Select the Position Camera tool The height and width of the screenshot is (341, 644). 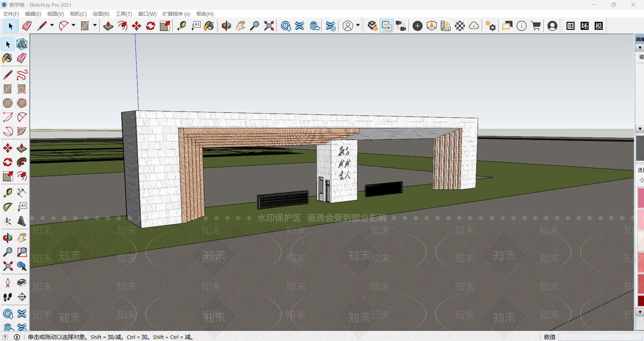click(7, 283)
